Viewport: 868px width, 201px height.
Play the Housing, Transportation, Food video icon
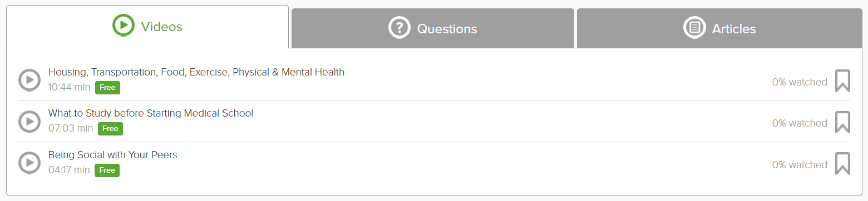[x=29, y=80]
